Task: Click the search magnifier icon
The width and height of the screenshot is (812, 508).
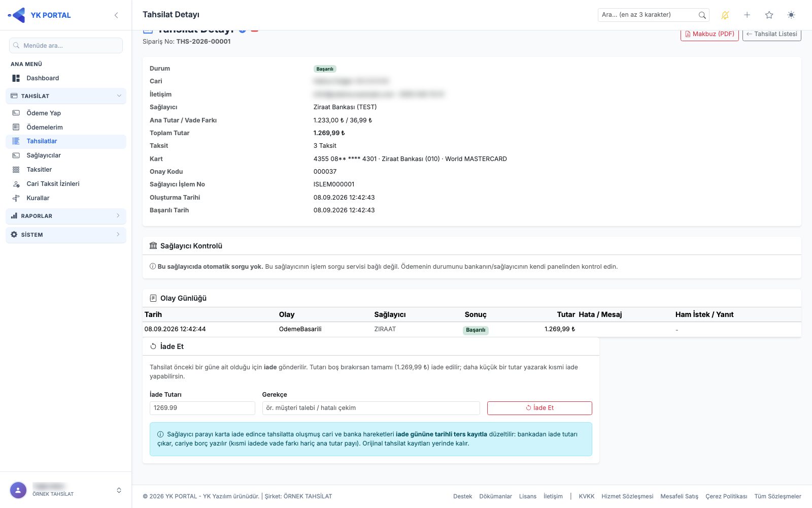Action: pos(702,15)
